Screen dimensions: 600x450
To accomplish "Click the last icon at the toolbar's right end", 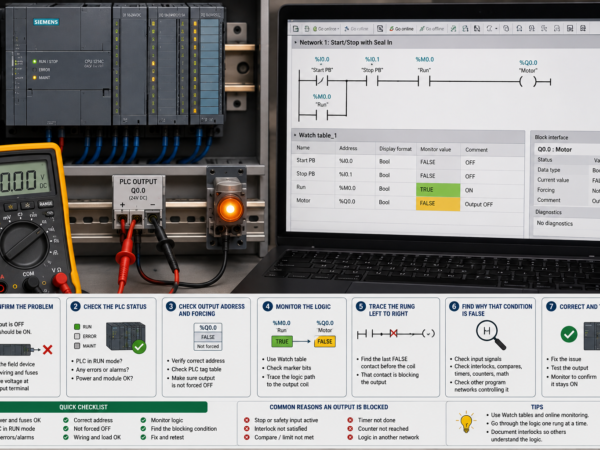I will 583,29.
